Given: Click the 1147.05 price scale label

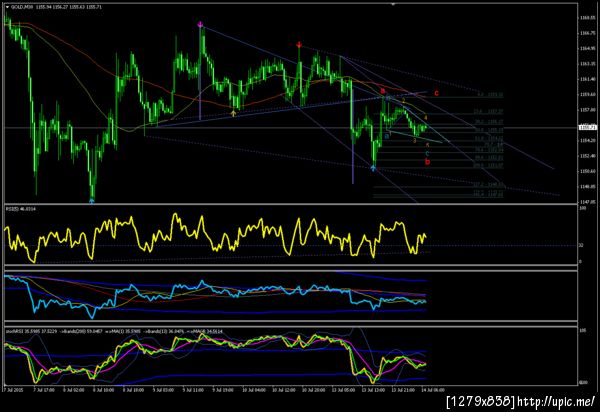Looking at the screenshot, I should point(588,202).
